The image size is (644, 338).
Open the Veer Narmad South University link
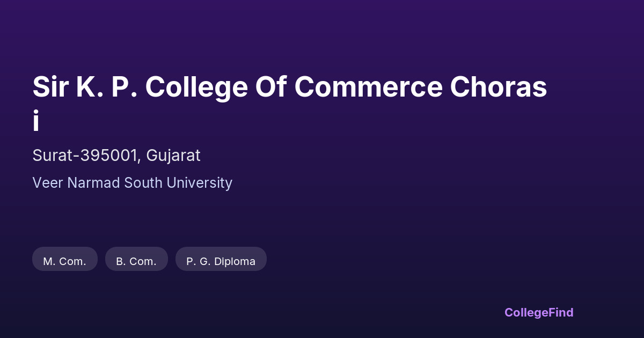point(132,183)
